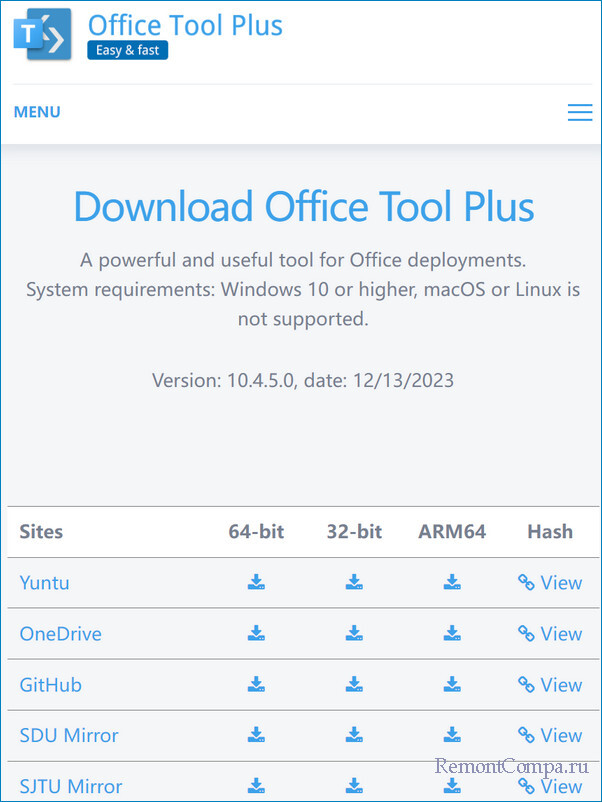
Task: Download SDU Mirror ARM64 package
Action: tap(452, 735)
